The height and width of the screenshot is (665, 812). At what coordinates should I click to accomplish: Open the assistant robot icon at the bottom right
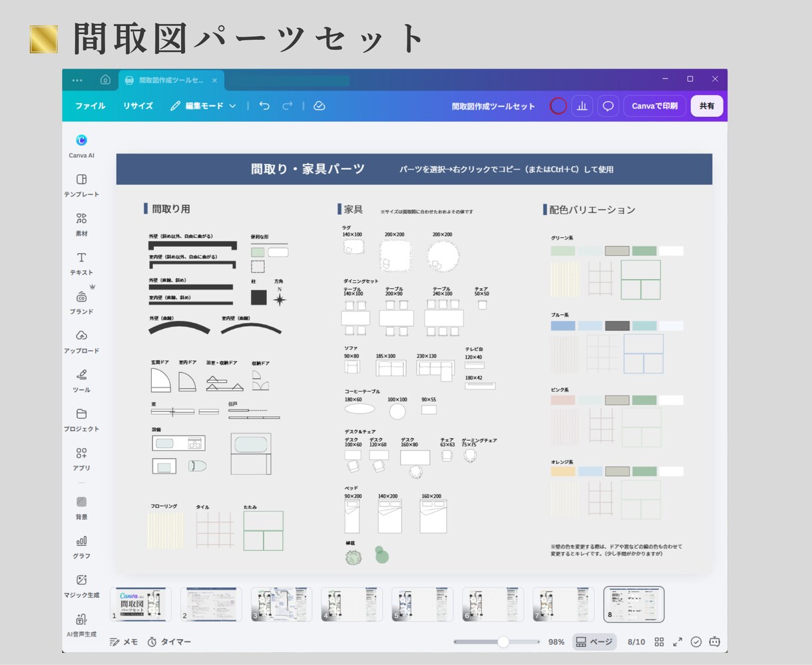(715, 642)
